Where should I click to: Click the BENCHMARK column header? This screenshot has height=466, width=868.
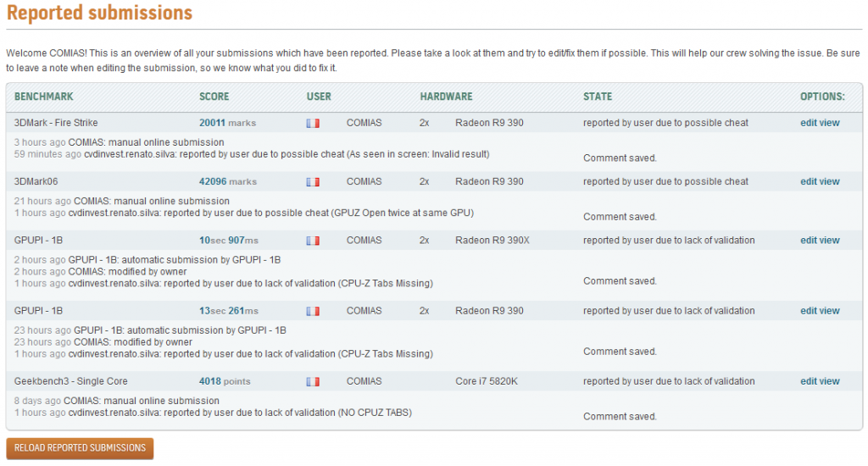tap(44, 97)
